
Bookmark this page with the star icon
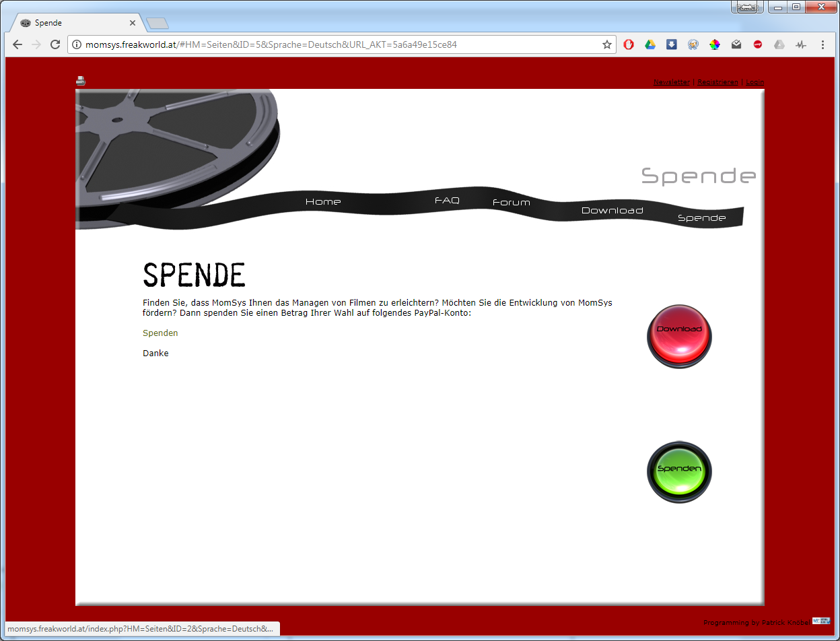tap(607, 44)
